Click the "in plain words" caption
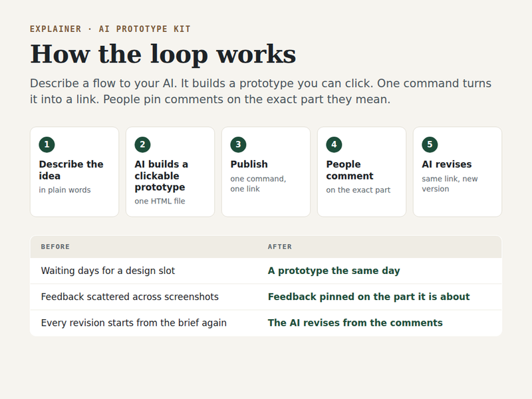532x399 pixels. click(65, 190)
